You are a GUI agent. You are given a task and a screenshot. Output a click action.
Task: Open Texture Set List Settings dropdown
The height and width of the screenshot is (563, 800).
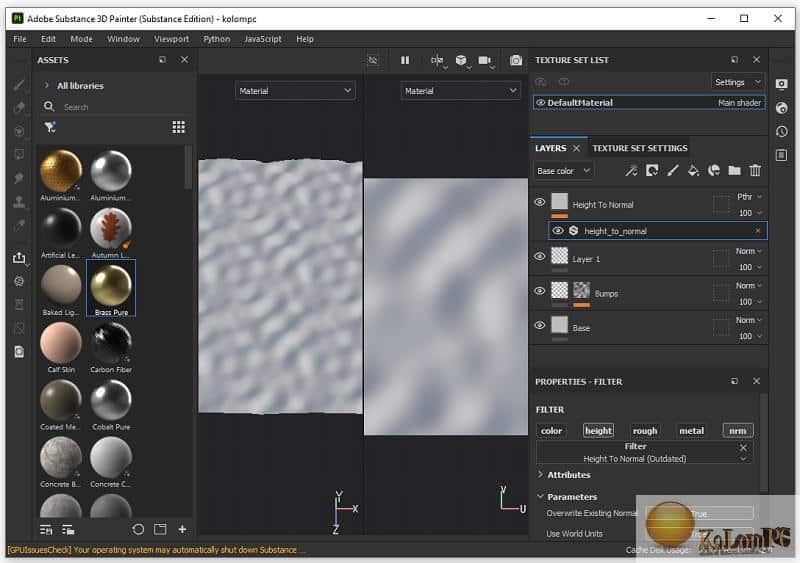[x=737, y=82]
